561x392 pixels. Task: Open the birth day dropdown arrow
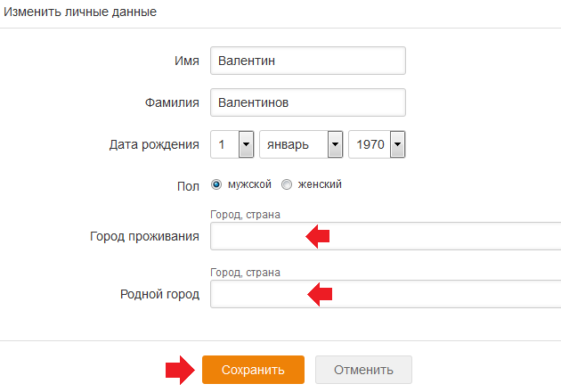tap(246, 144)
